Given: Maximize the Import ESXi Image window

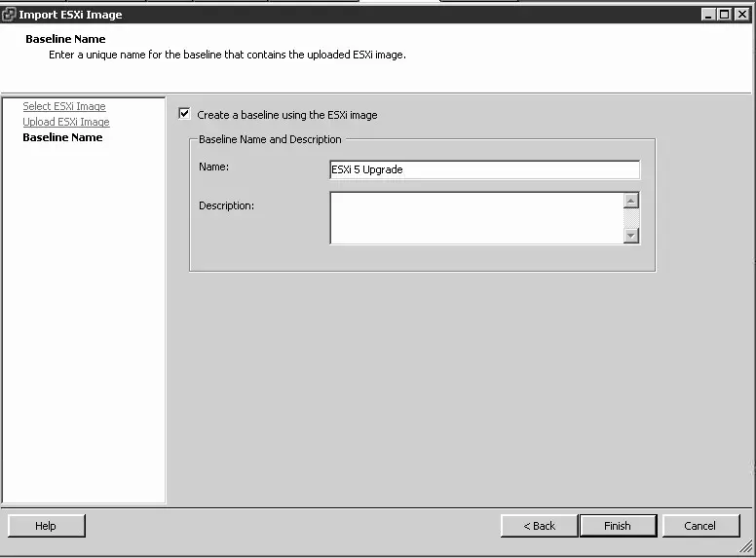Looking at the screenshot, I should (x=724, y=15).
